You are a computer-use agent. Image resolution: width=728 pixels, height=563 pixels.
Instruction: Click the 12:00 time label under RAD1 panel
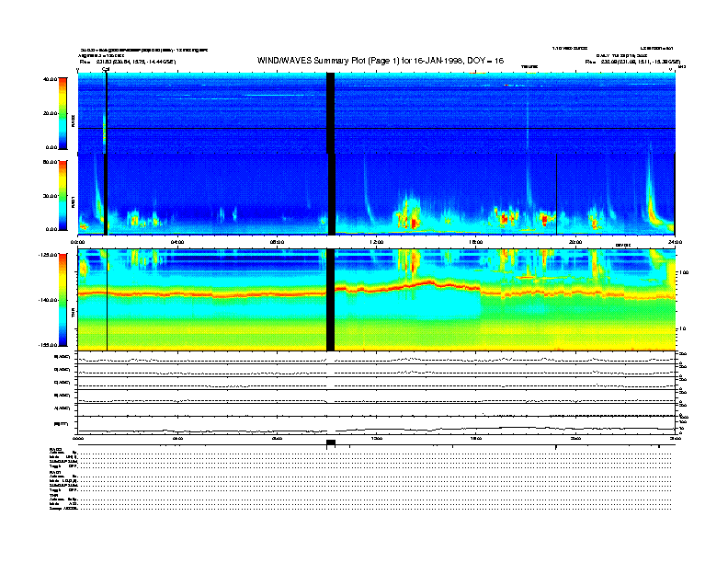tap(377, 242)
